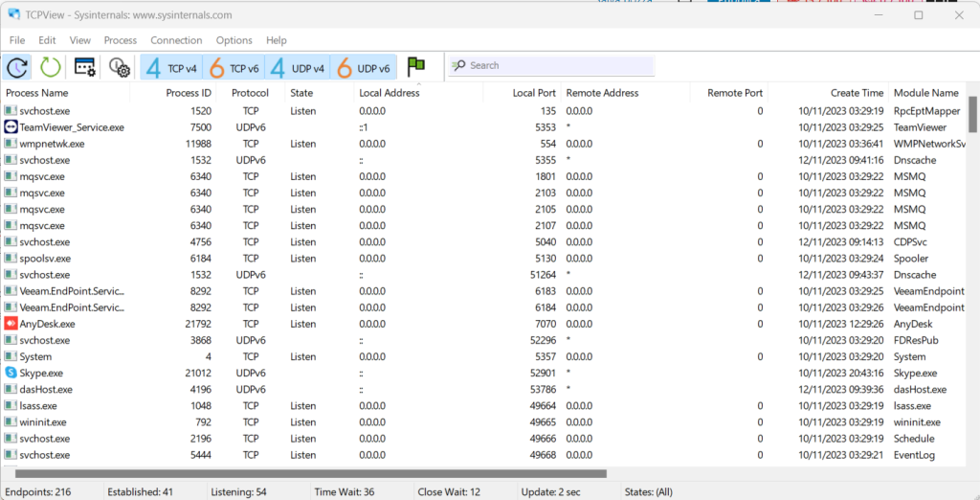
Task: Click the TCPView title bar app icon
Action: (13, 14)
